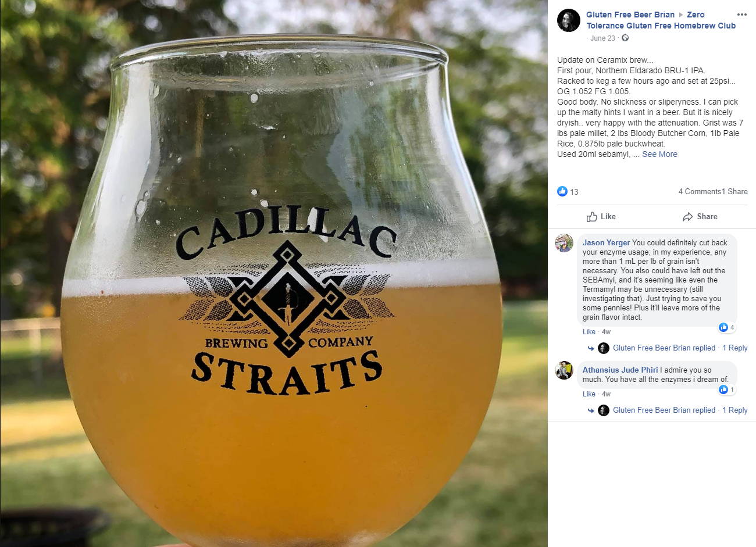Image resolution: width=756 pixels, height=547 pixels.
Task: Like the post using the thumbs-up button
Action: pyautogui.click(x=601, y=216)
